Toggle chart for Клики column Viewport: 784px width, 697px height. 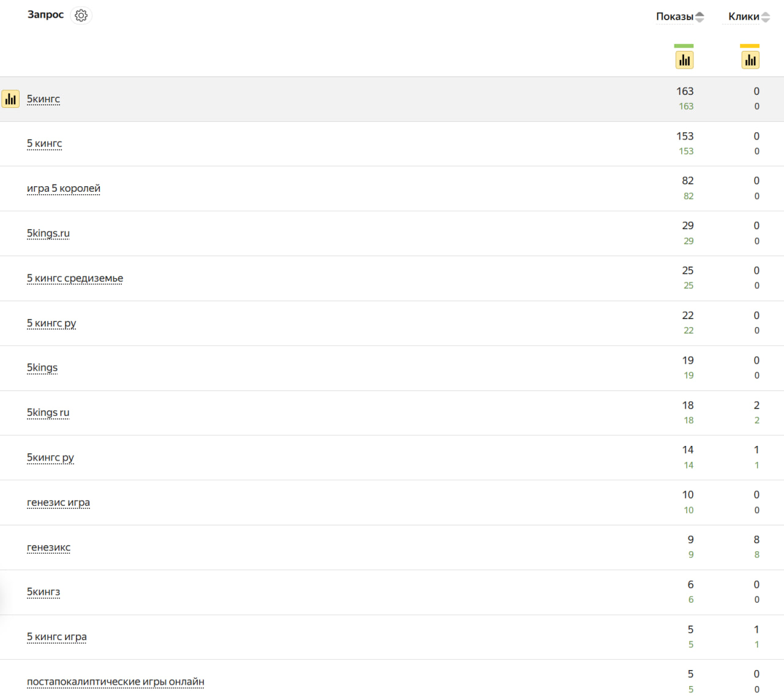point(750,60)
